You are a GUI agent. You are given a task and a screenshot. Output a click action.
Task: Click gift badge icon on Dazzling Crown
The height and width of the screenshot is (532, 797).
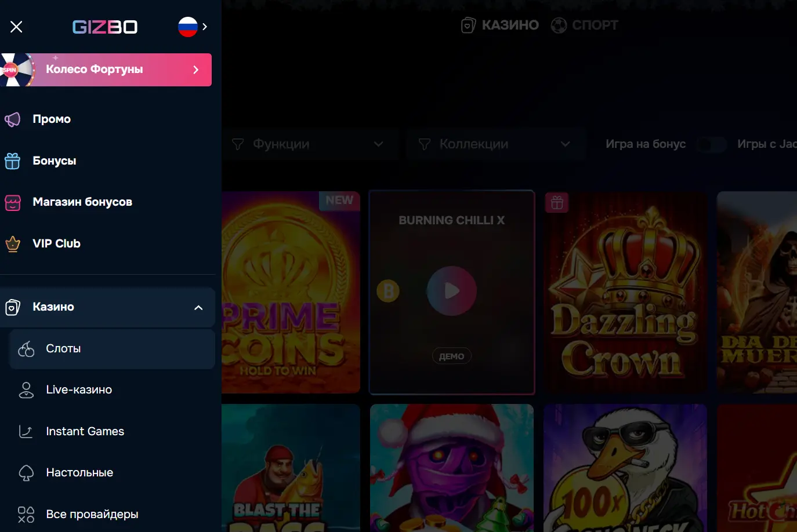coord(557,203)
